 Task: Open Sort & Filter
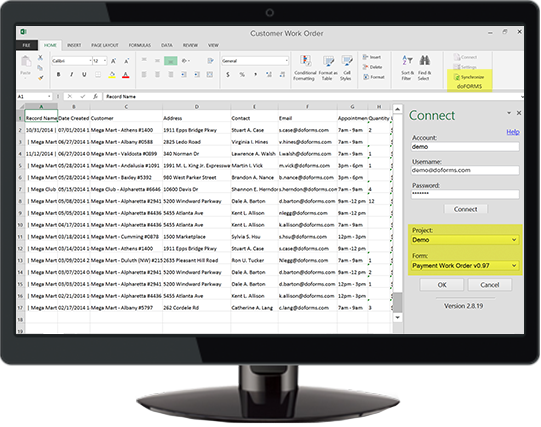click(x=407, y=68)
